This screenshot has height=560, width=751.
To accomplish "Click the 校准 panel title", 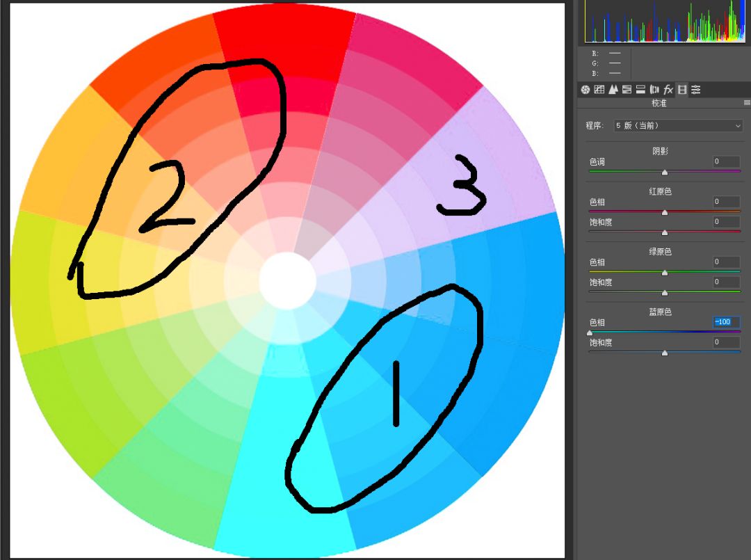I will coord(659,103).
